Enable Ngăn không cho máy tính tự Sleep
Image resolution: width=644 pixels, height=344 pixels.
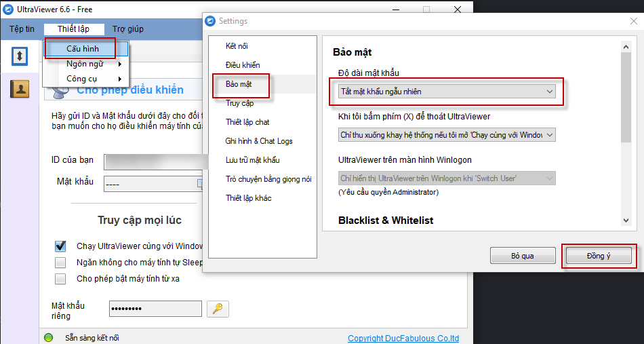[x=60, y=262]
